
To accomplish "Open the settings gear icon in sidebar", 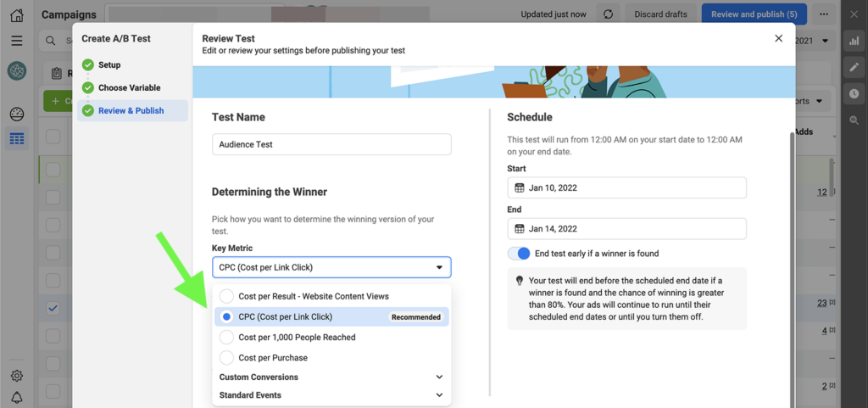I will tap(16, 376).
